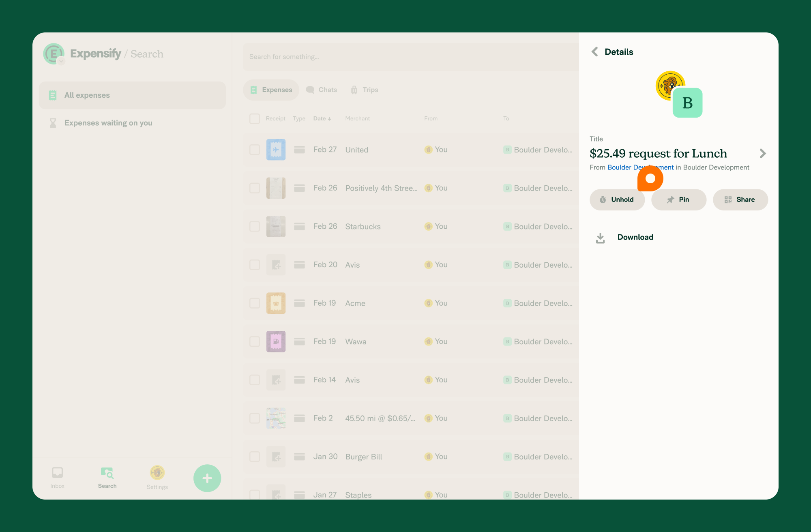Sort by the Date column header

click(x=322, y=118)
